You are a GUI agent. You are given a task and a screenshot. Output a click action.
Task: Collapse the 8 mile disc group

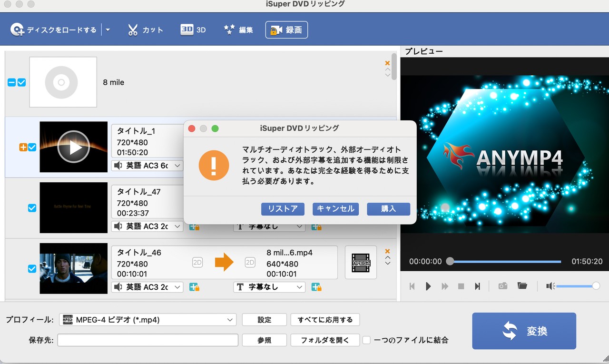pos(12,82)
